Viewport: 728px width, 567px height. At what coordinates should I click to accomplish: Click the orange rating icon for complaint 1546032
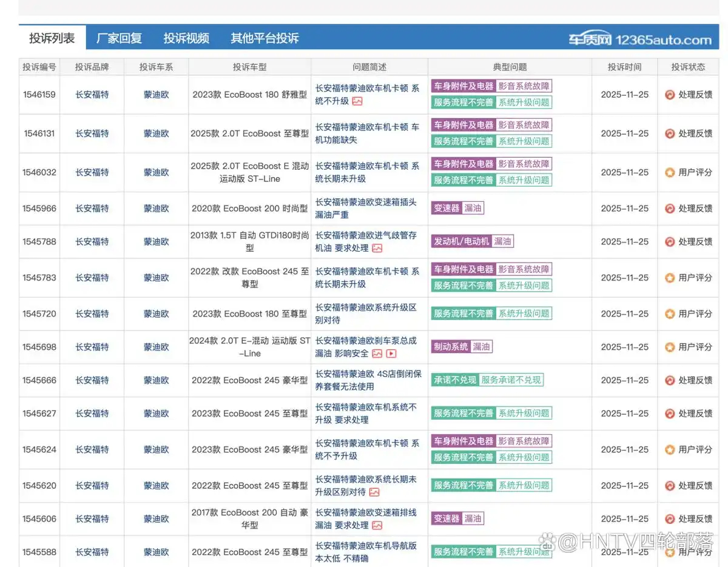point(670,172)
